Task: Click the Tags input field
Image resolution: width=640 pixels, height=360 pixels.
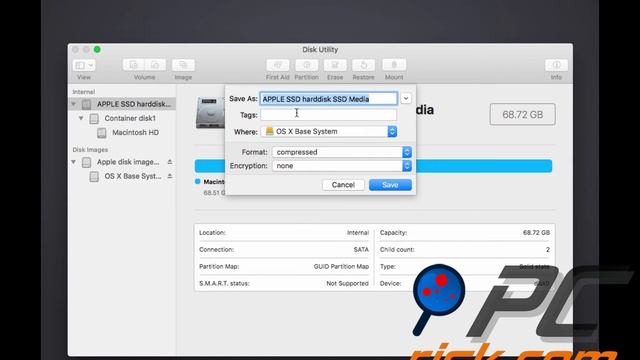Action: click(329, 115)
